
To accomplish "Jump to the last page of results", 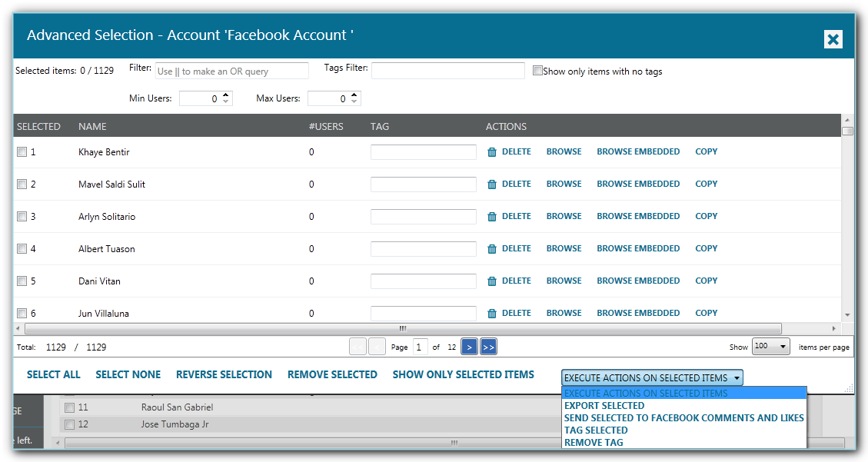I will (488, 347).
